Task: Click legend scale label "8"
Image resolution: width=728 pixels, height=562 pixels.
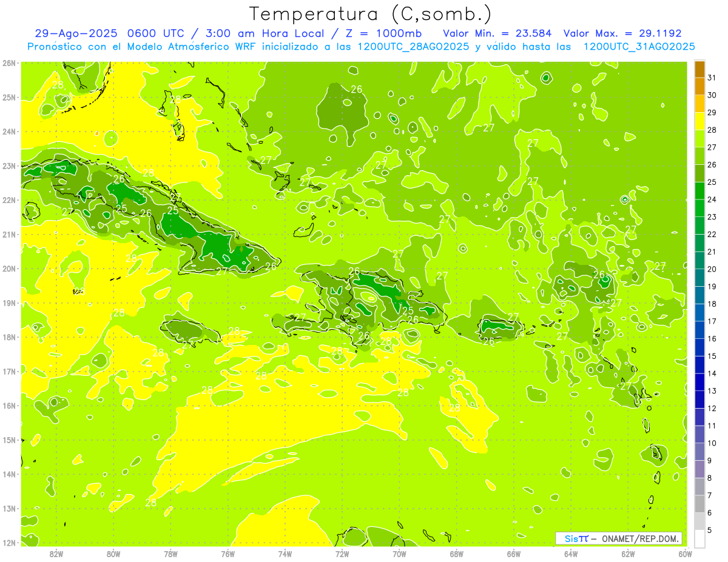Action: [710, 478]
